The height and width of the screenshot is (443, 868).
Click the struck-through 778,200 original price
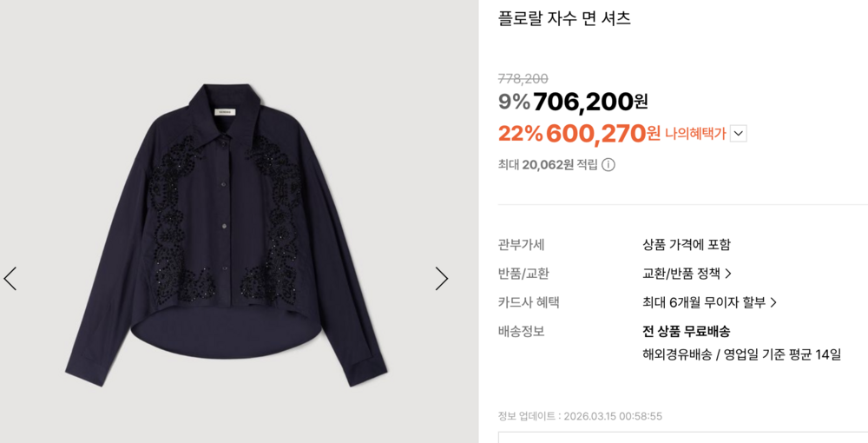tap(523, 79)
